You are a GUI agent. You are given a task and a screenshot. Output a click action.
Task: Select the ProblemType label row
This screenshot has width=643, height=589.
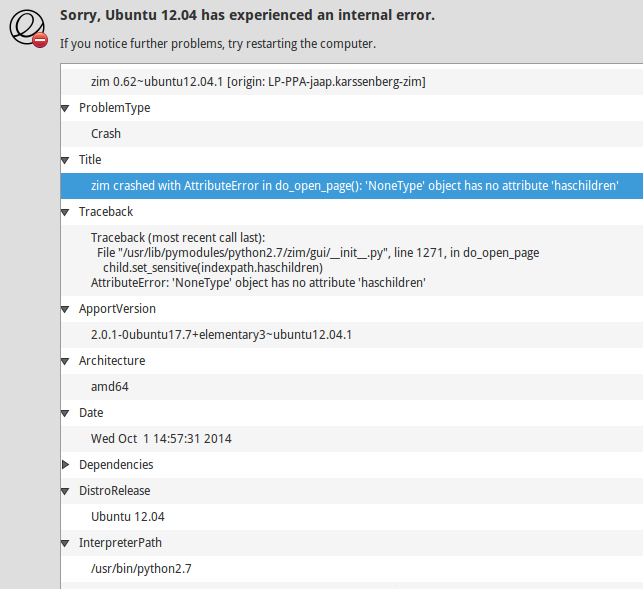click(x=352, y=108)
